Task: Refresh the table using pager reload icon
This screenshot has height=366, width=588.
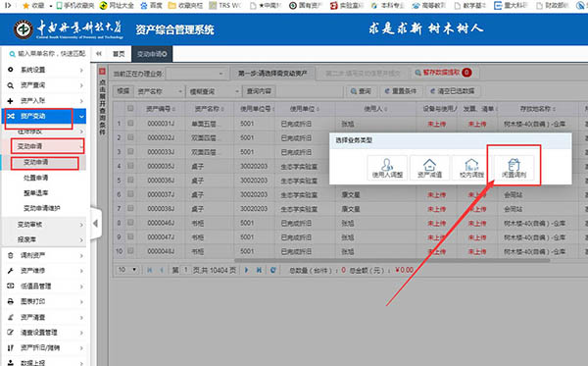Action: 273,270
